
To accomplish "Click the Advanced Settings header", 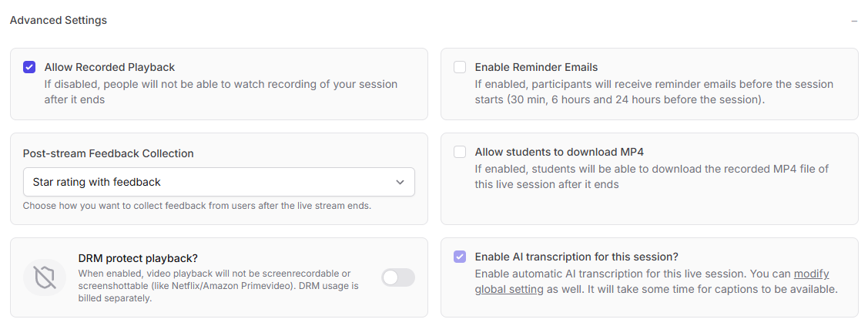I will click(x=59, y=20).
